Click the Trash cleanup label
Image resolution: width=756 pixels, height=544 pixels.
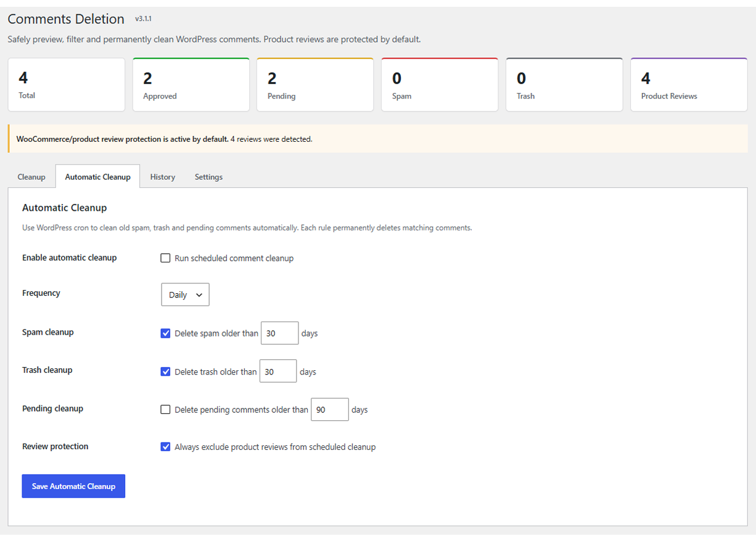(x=47, y=370)
